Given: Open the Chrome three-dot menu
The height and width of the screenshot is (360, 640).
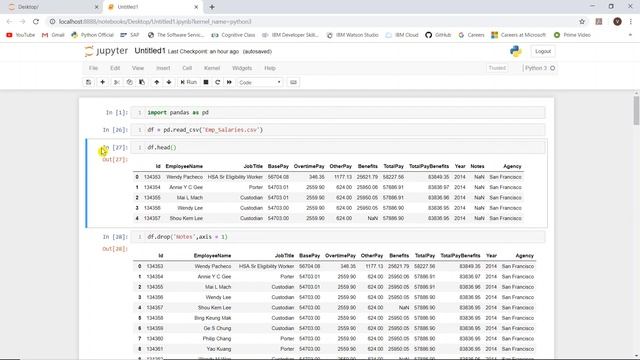Looking at the screenshot, I should (x=631, y=22).
